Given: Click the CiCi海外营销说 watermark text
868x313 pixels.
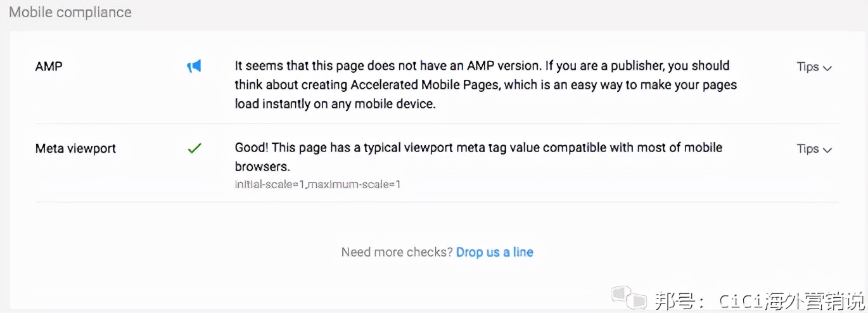Looking at the screenshot, I should pos(791,298).
